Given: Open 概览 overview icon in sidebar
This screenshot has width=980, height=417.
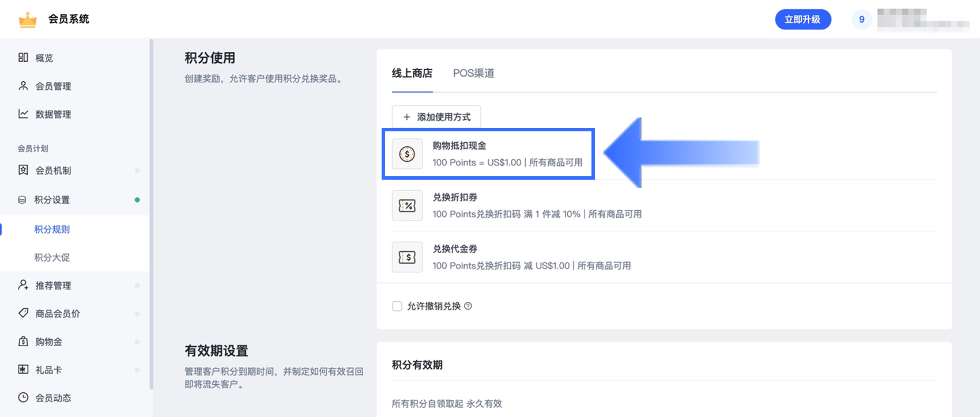Looking at the screenshot, I should pos(23,58).
